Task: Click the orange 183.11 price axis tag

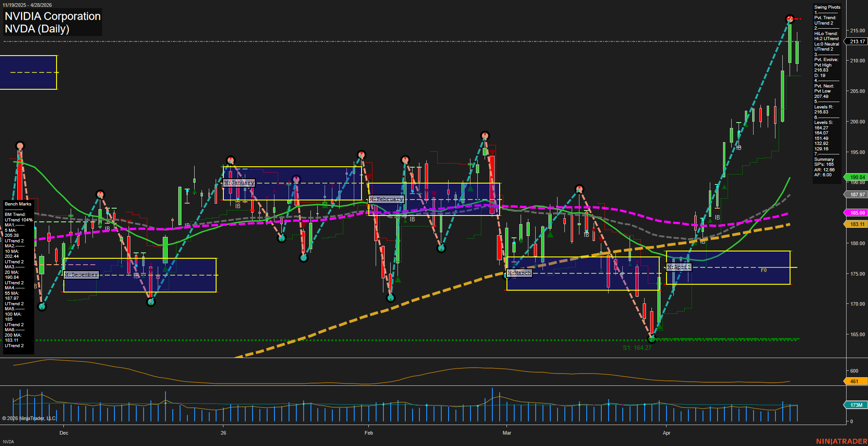Action: coord(857,224)
